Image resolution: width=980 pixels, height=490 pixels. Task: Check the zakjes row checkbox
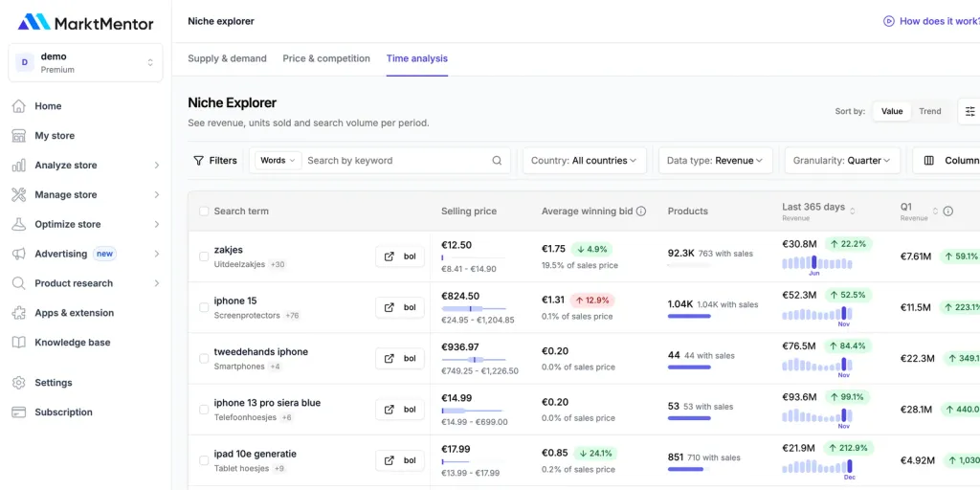[204, 256]
